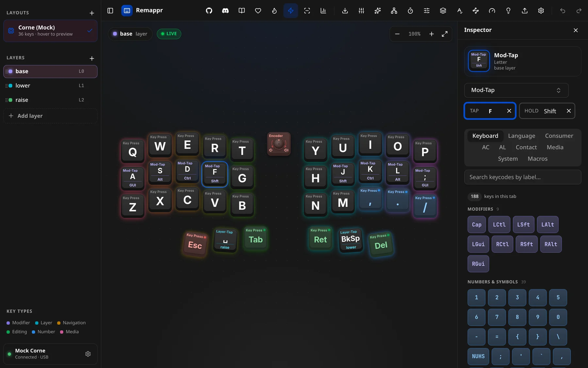The height and width of the screenshot is (368, 588).
Task: Toggle fullscreen canvas view
Action: [x=445, y=34]
